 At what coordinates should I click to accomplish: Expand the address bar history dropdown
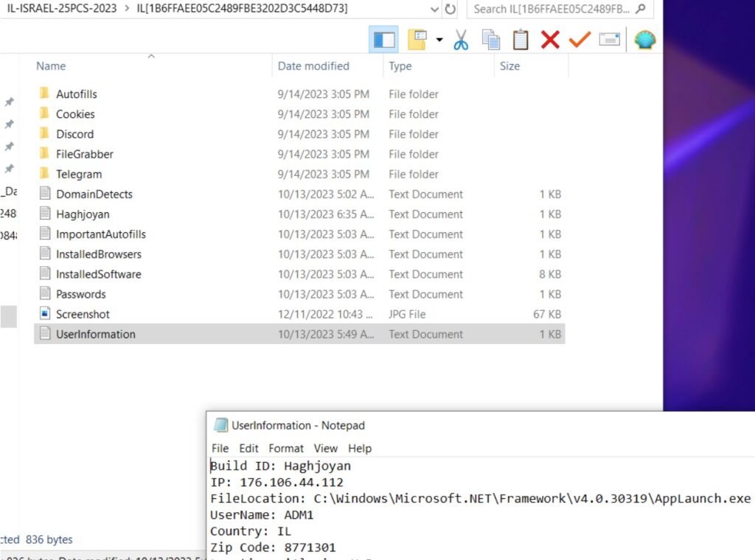click(x=434, y=10)
